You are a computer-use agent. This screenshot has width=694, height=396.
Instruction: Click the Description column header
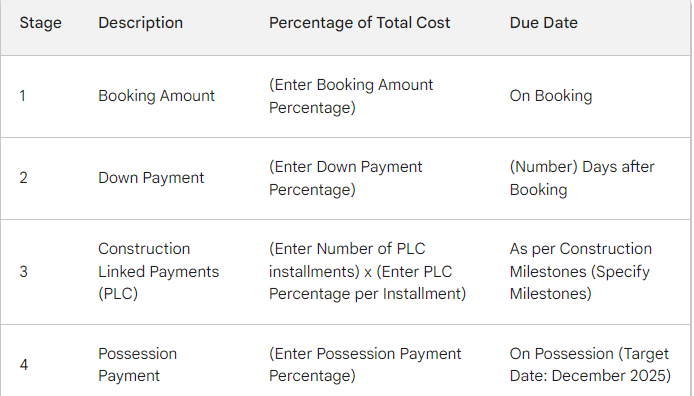(x=140, y=23)
